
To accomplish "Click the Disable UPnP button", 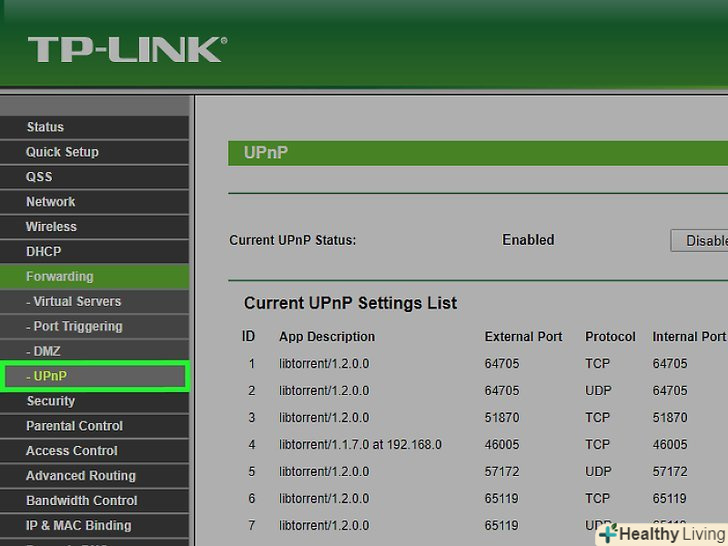I will tap(699, 240).
